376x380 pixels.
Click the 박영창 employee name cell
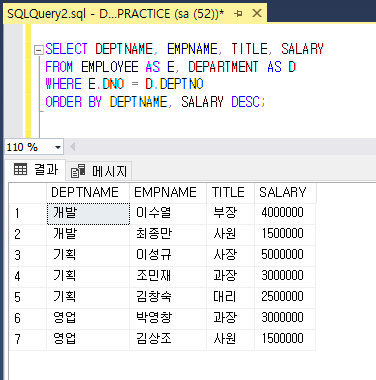tap(168, 319)
